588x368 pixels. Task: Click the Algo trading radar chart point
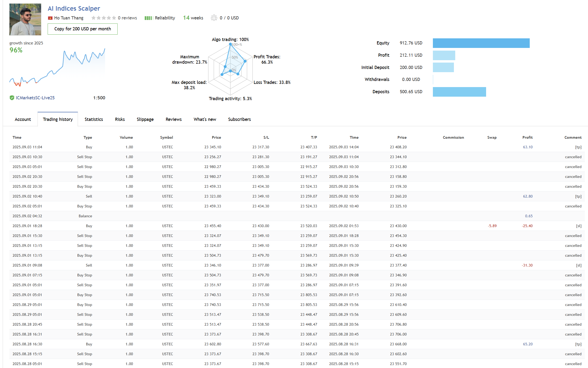point(230,44)
